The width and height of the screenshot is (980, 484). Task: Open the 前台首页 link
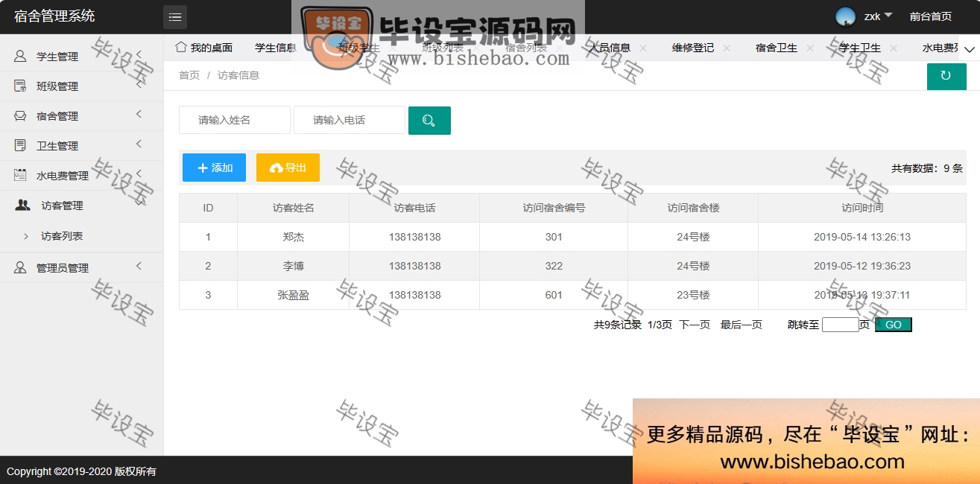click(x=931, y=16)
